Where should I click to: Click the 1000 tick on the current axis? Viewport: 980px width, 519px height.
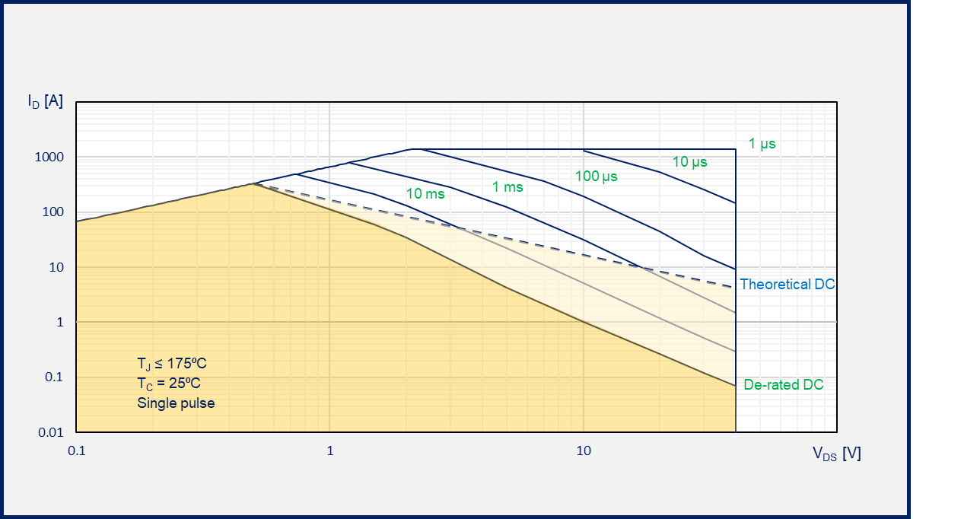[52, 158]
